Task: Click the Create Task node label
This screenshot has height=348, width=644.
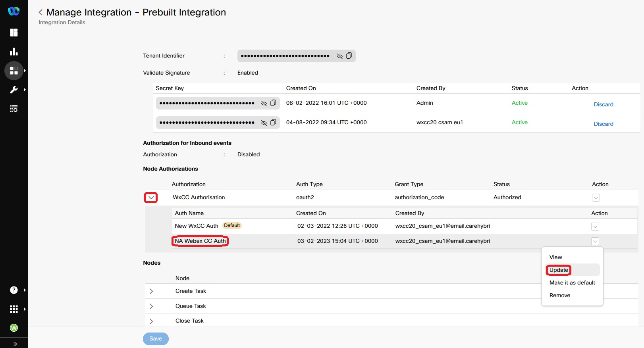Action: (191, 291)
